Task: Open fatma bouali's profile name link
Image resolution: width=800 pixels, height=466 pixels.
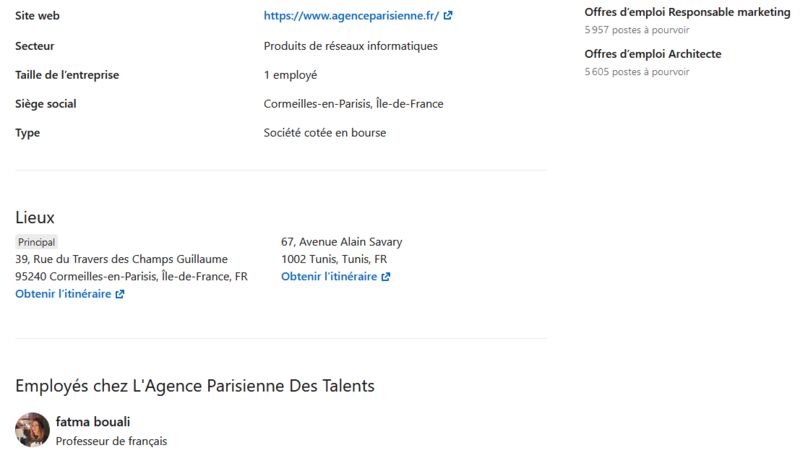Action: (93, 422)
